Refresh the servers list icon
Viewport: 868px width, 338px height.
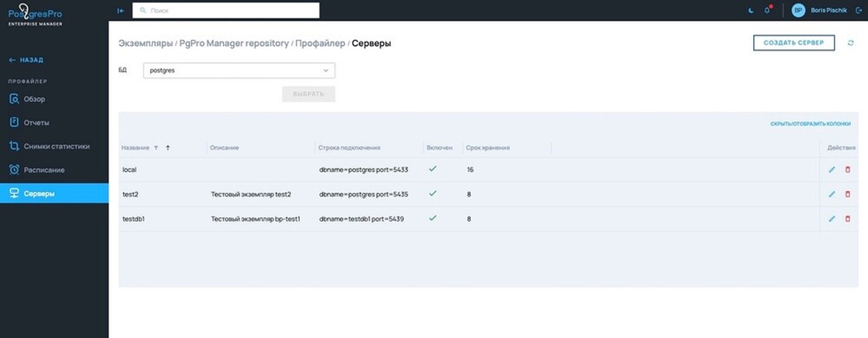pyautogui.click(x=850, y=43)
